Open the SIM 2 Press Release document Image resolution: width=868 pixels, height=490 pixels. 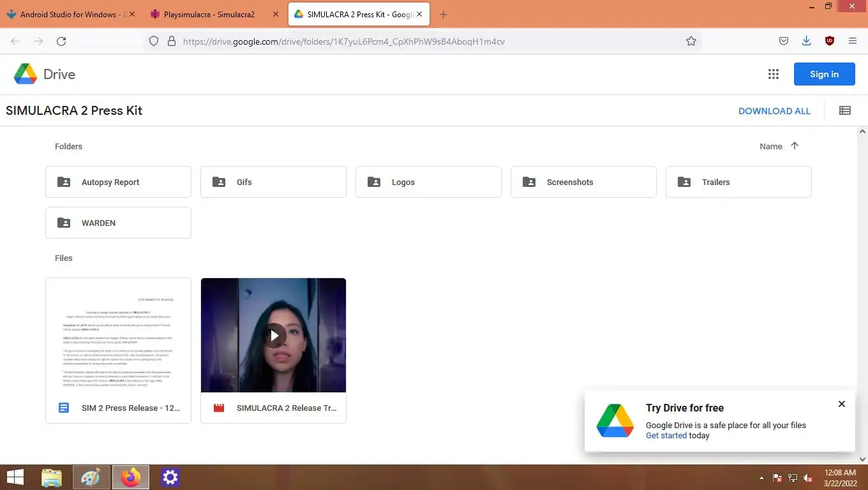tap(118, 350)
